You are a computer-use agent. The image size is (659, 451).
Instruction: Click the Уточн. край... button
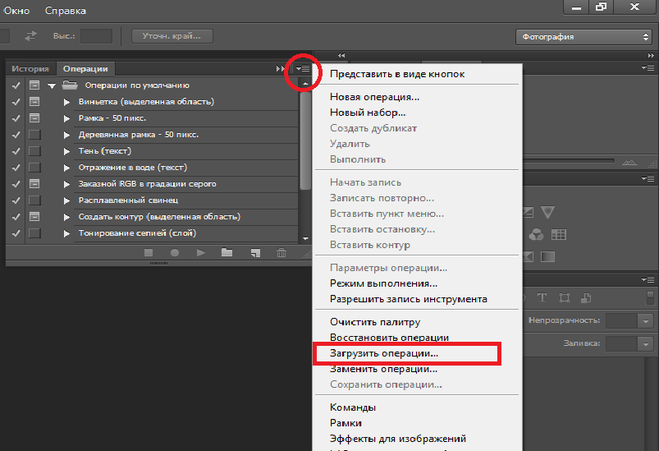point(172,36)
